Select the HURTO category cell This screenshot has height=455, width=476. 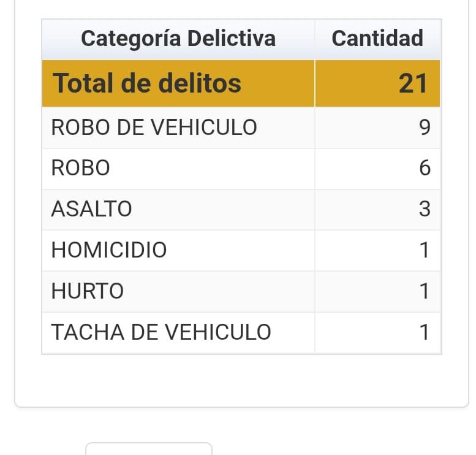(x=88, y=291)
